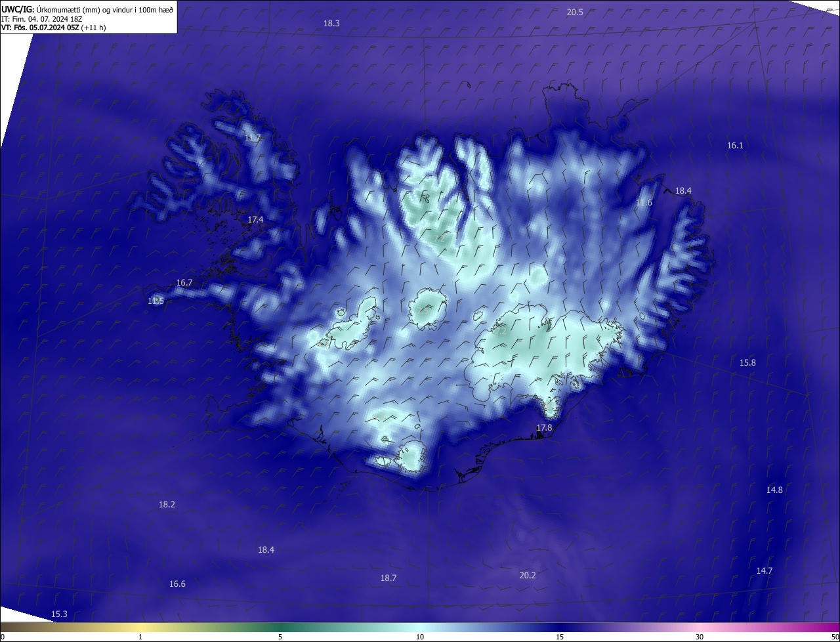Pick the 15.3 value label

point(59,614)
